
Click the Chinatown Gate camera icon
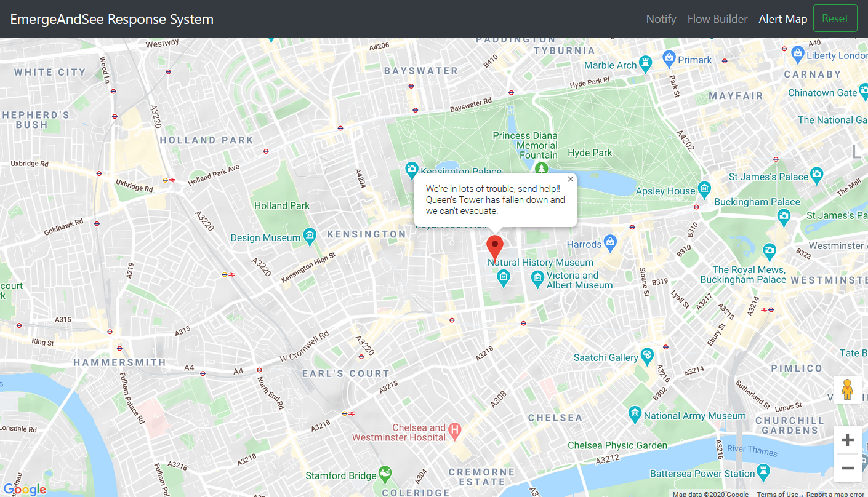862,91
